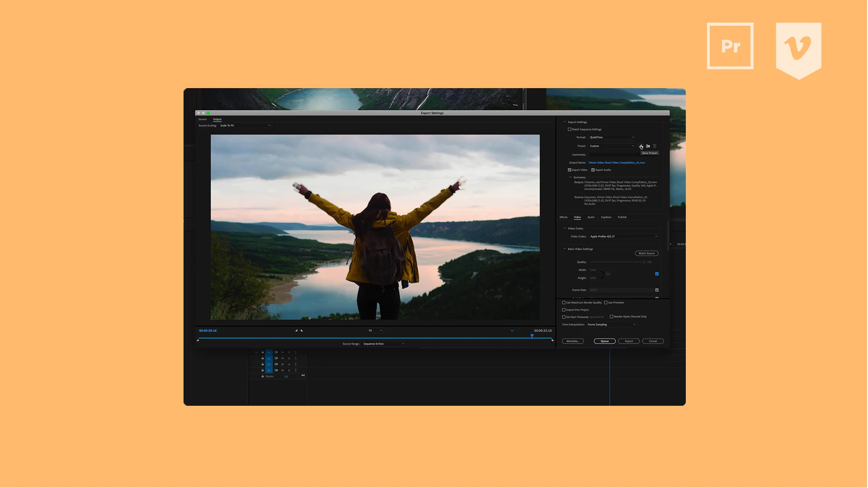Solo the A1 audio track

[289, 352]
